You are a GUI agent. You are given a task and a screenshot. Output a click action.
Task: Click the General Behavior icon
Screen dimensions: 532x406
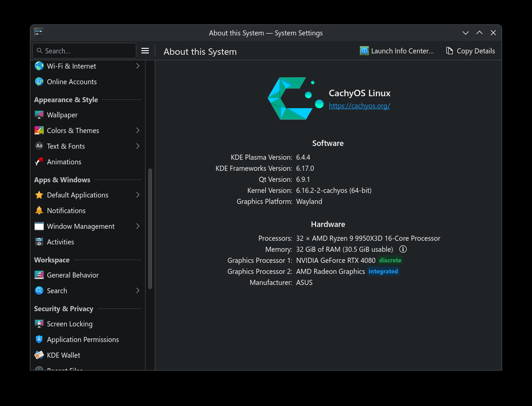(x=39, y=275)
